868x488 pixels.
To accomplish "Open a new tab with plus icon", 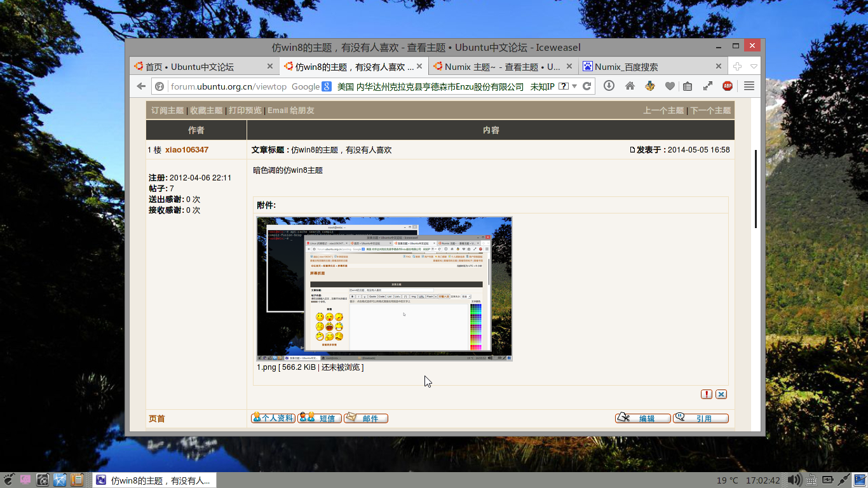I will (x=737, y=66).
